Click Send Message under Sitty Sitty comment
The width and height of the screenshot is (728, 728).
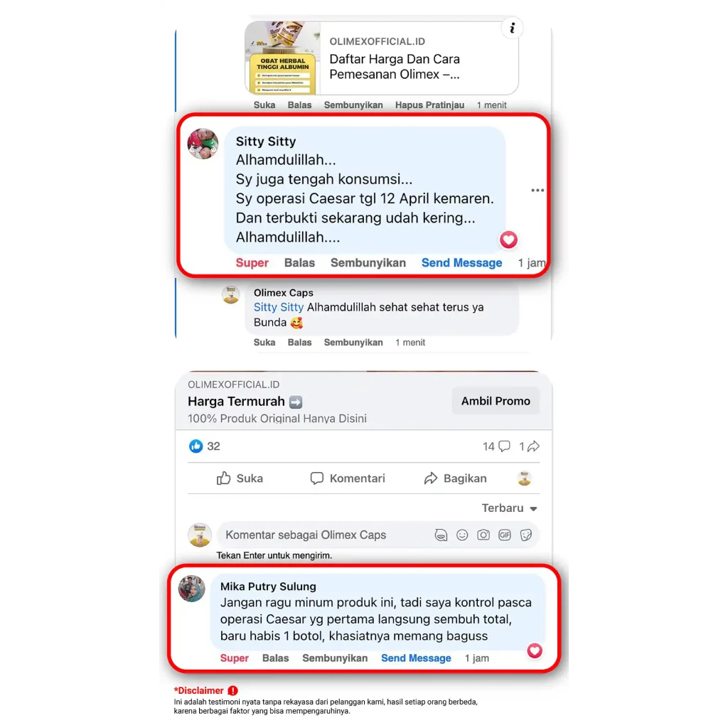point(461,263)
